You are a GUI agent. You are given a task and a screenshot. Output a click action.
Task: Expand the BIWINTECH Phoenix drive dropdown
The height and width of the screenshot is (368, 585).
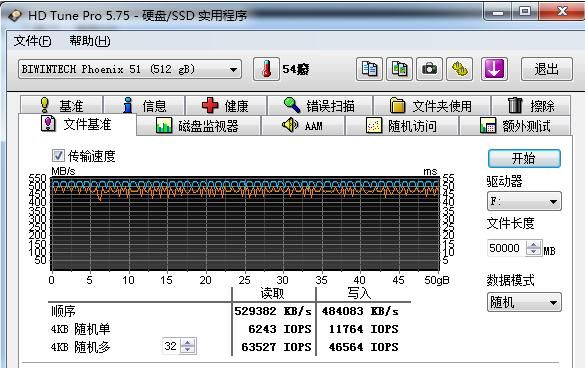[x=233, y=69]
